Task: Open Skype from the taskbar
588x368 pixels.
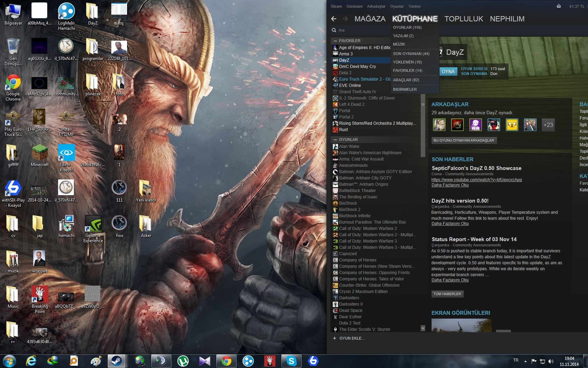Action: [x=291, y=361]
